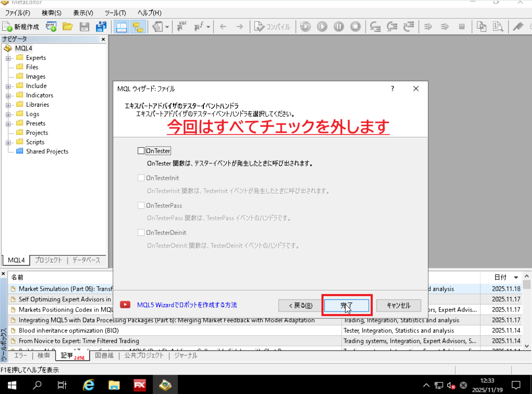Expand the Include tree node
This screenshot has height=394, width=532.
tap(9, 85)
